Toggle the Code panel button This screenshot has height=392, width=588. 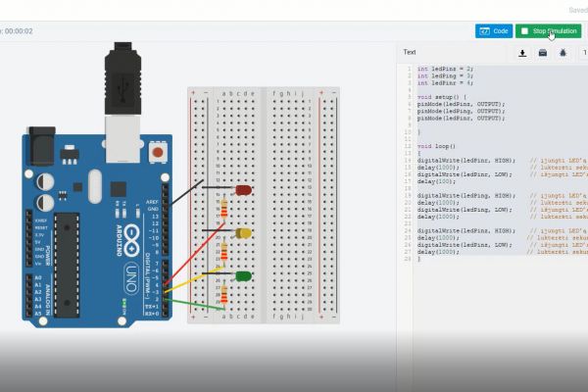click(494, 31)
